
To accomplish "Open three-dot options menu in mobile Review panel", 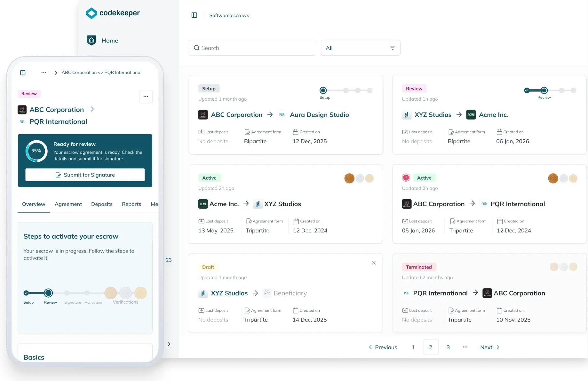I will pos(146,97).
